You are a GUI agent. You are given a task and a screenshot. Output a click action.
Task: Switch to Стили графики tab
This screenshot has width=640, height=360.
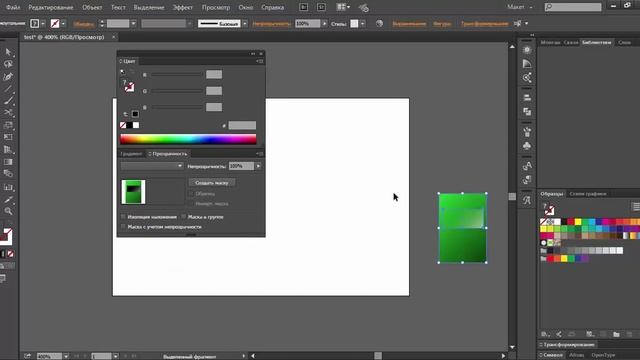point(588,194)
